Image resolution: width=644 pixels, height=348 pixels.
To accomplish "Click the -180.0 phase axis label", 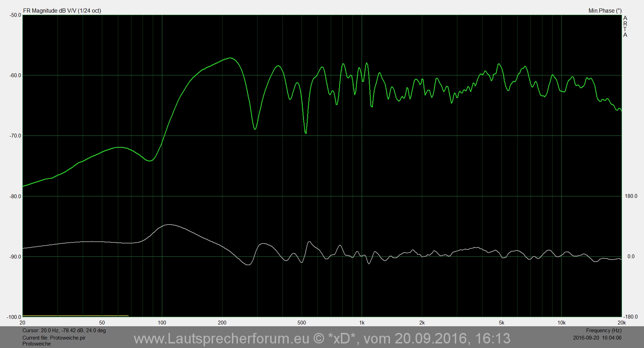I will [x=631, y=317].
